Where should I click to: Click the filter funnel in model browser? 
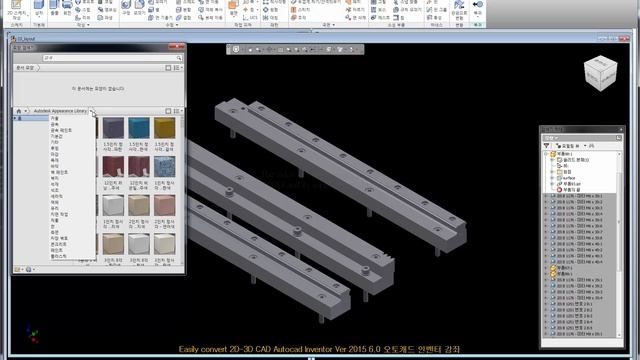[x=547, y=146]
